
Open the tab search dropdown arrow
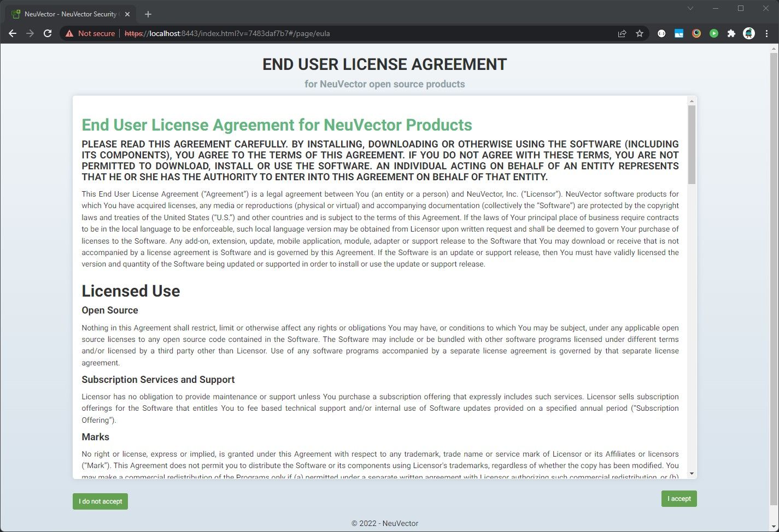[x=690, y=8]
